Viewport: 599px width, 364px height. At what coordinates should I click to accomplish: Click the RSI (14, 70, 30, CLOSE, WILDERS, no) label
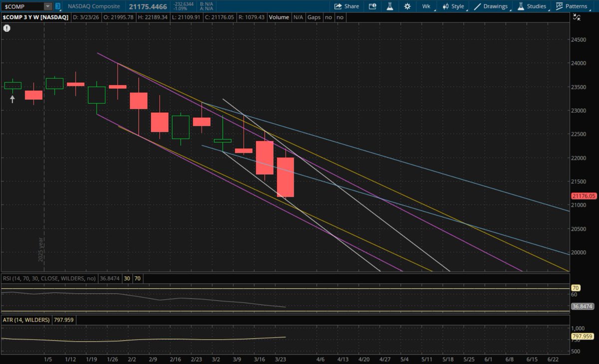[x=49, y=278]
